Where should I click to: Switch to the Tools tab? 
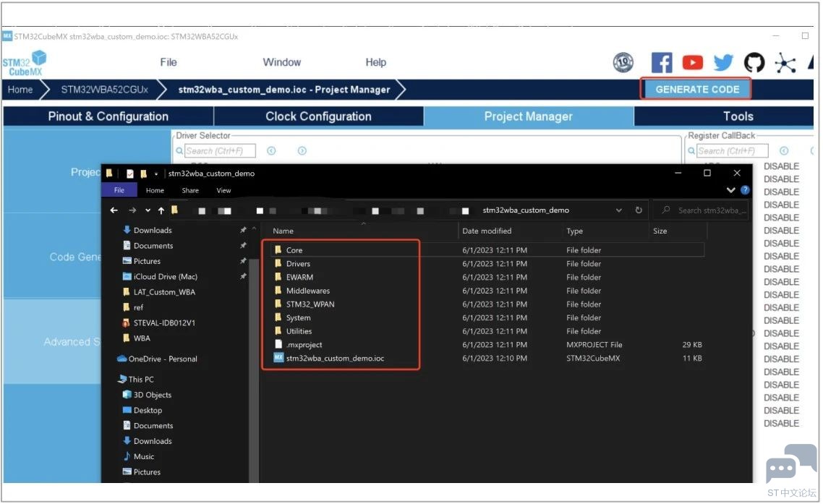(x=738, y=116)
